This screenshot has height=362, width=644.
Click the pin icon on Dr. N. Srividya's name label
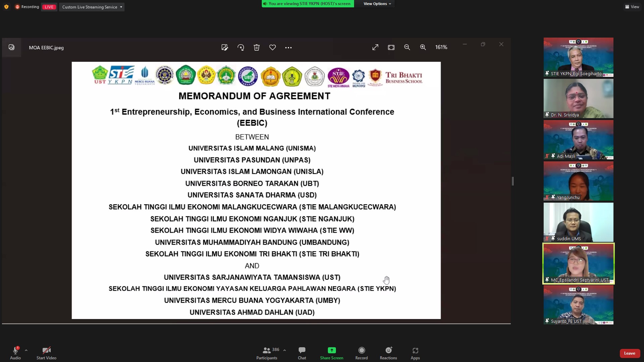[x=547, y=115]
